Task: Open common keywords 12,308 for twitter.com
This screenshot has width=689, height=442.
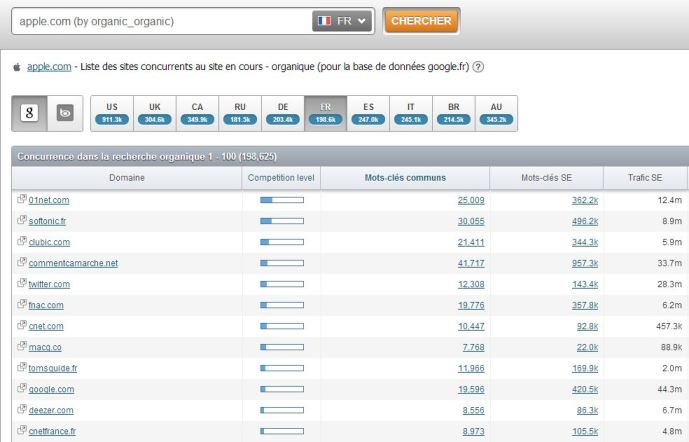Action: [471, 284]
